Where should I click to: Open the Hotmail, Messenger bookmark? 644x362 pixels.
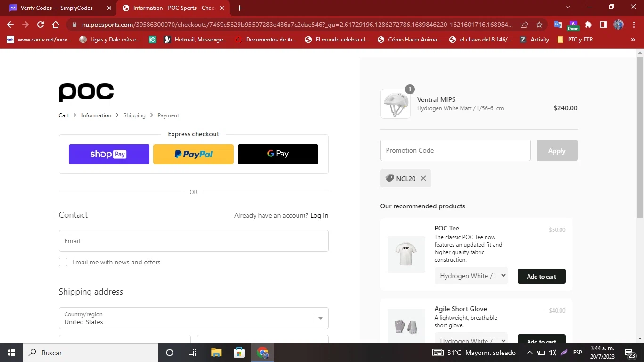(195, 40)
